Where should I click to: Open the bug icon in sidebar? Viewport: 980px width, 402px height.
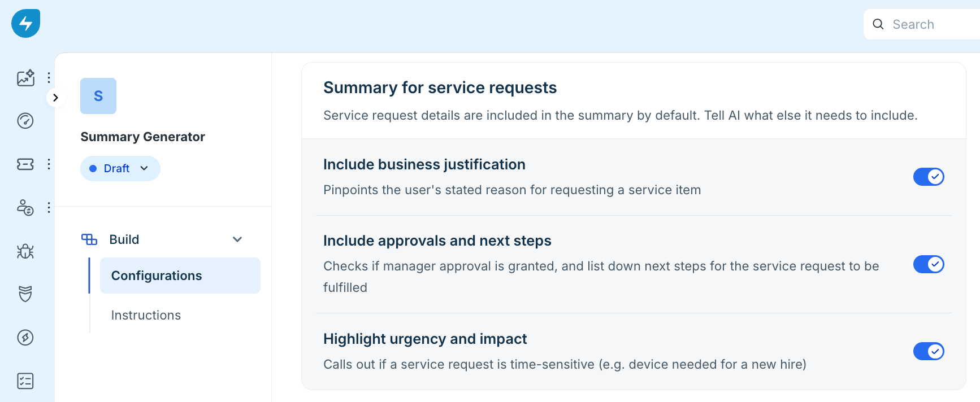point(25,251)
